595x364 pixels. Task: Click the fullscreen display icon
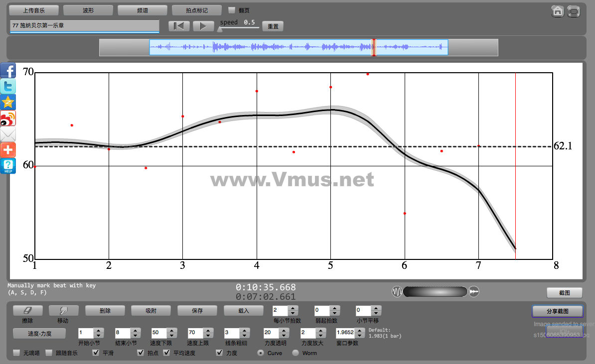(x=574, y=11)
